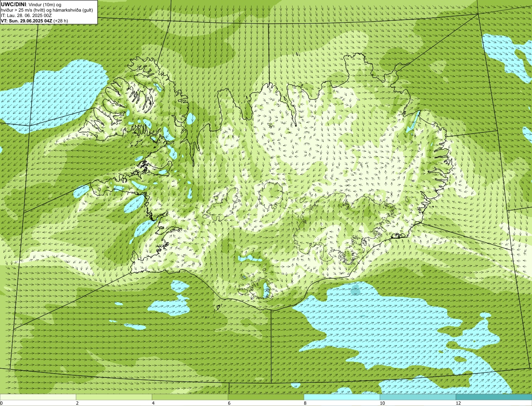Click the '12' tick label on the scale
The height and width of the screenshot is (406, 532).
pyautogui.click(x=458, y=403)
